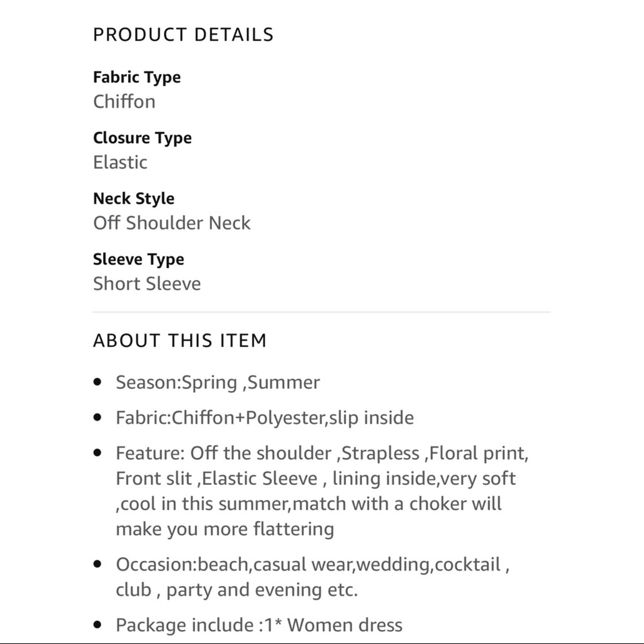Screen dimensions: 644x644
Task: Click the Chiffon fabric value
Action: click(x=124, y=102)
